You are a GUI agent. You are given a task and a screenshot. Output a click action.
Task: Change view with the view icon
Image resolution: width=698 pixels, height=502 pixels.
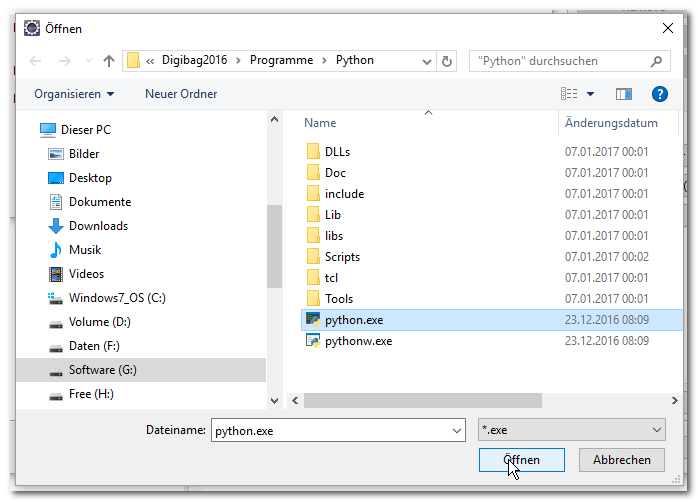click(569, 93)
